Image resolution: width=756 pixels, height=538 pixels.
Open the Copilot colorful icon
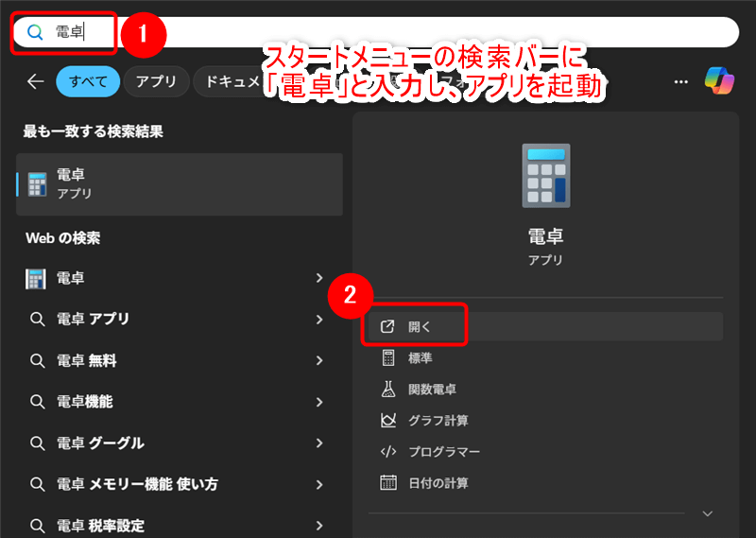pyautogui.click(x=719, y=81)
